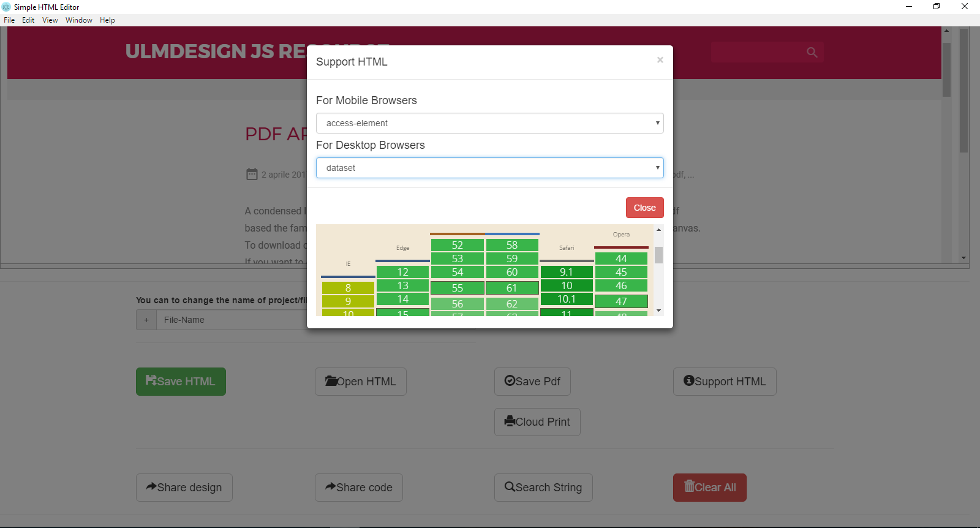
Task: Click version 52 cell in table
Action: tap(458, 245)
